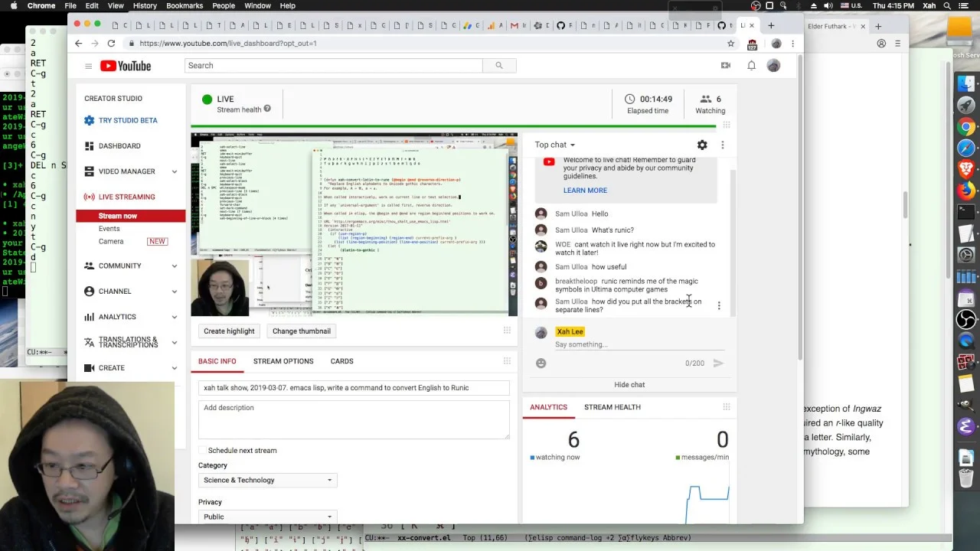Switch to Stream Options tab

point(283,361)
